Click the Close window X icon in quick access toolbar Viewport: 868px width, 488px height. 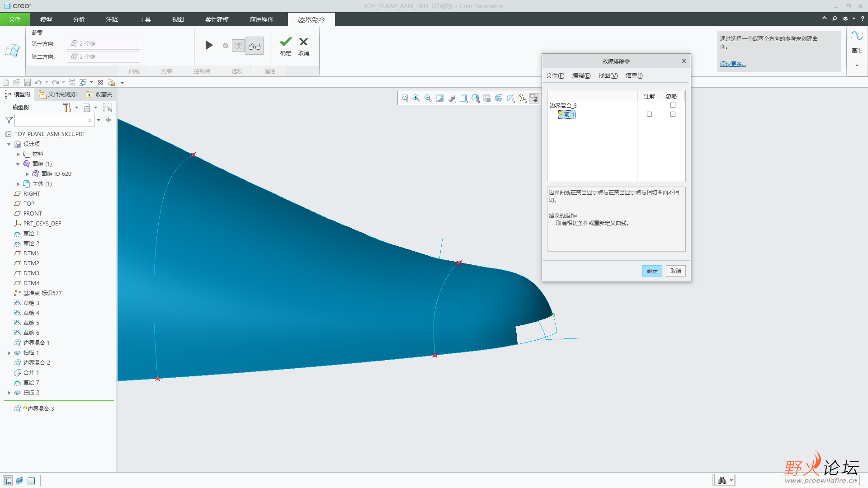point(100,82)
